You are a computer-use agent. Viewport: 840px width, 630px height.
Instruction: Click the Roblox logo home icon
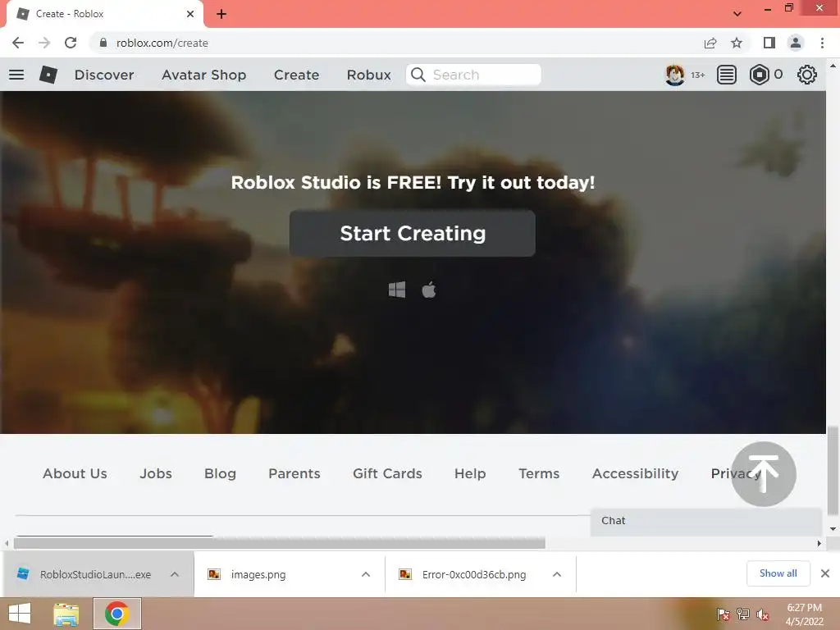click(x=48, y=75)
